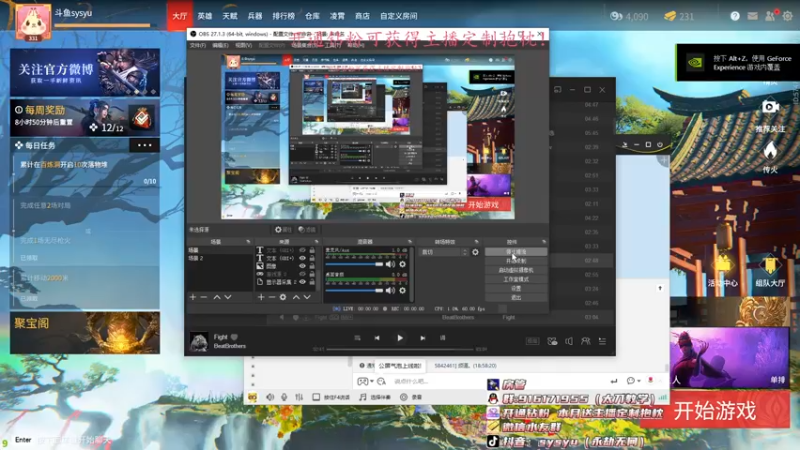Image resolution: width=800 pixels, height=450 pixels.
Task: Seek in the music player progress bar
Action: (401, 349)
